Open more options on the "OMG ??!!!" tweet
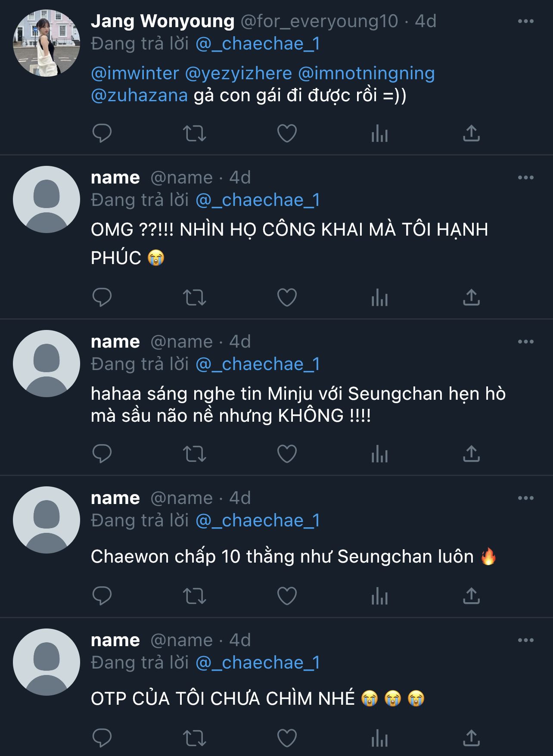This screenshot has width=553, height=756. click(x=525, y=177)
